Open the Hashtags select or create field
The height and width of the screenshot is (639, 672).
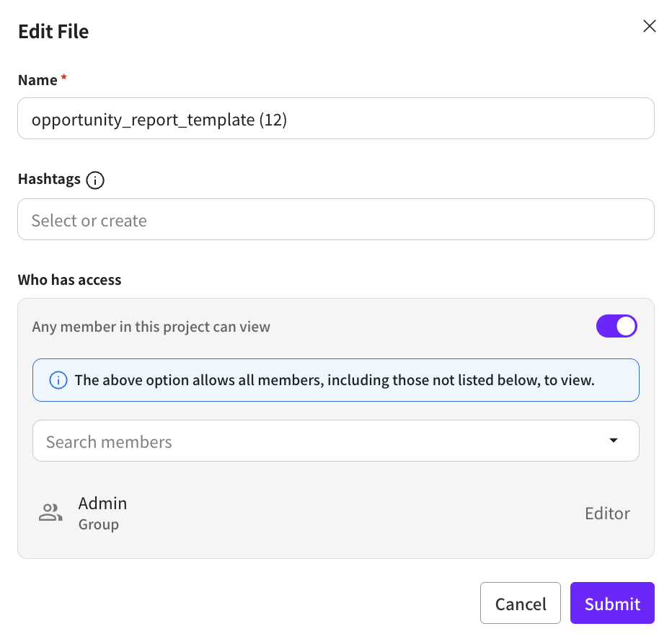(335, 220)
